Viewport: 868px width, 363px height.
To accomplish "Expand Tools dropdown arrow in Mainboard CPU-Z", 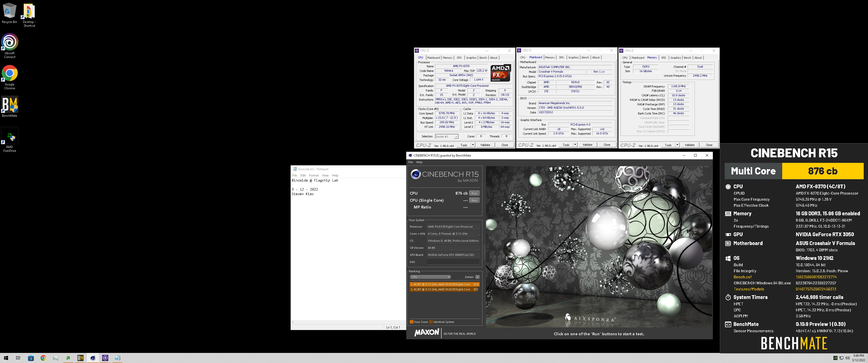I will 575,145.
